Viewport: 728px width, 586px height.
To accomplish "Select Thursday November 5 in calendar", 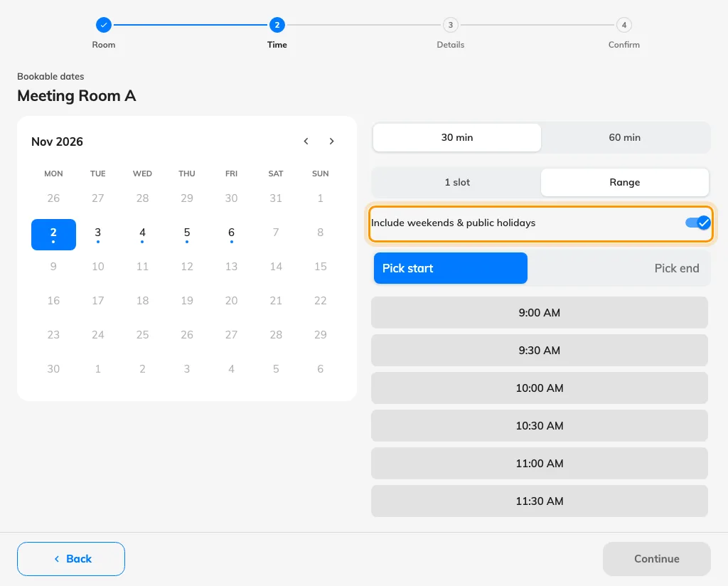I will [187, 235].
